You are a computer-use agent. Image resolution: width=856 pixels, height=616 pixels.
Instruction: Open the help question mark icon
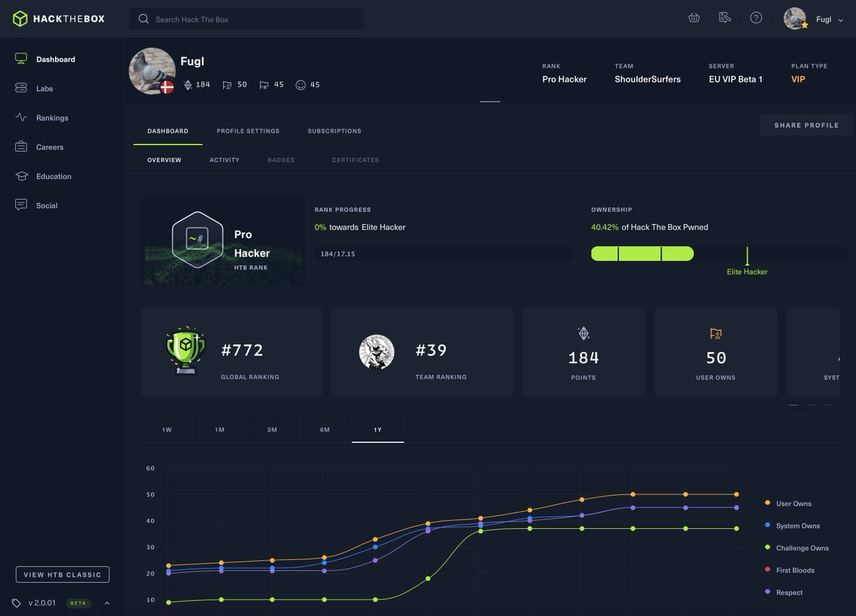point(756,18)
